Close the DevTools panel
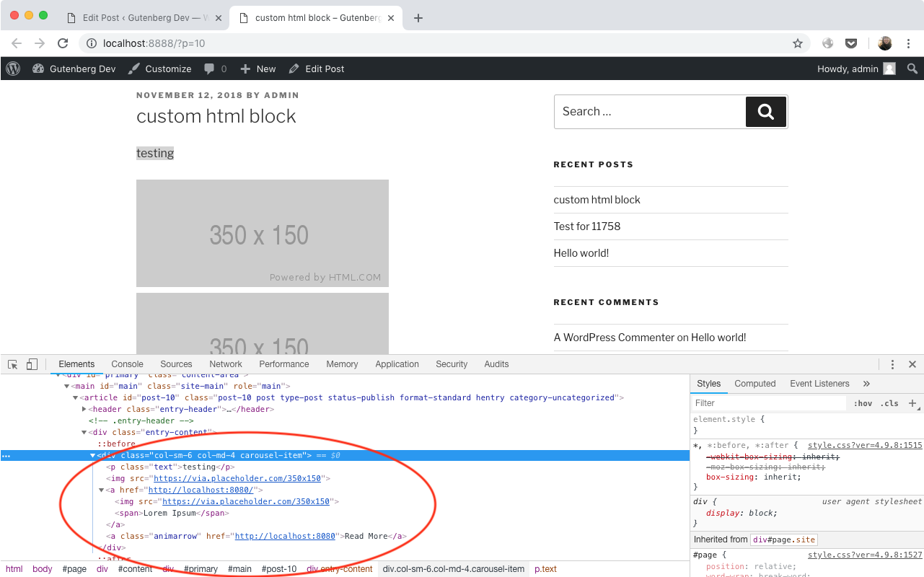 tap(912, 364)
